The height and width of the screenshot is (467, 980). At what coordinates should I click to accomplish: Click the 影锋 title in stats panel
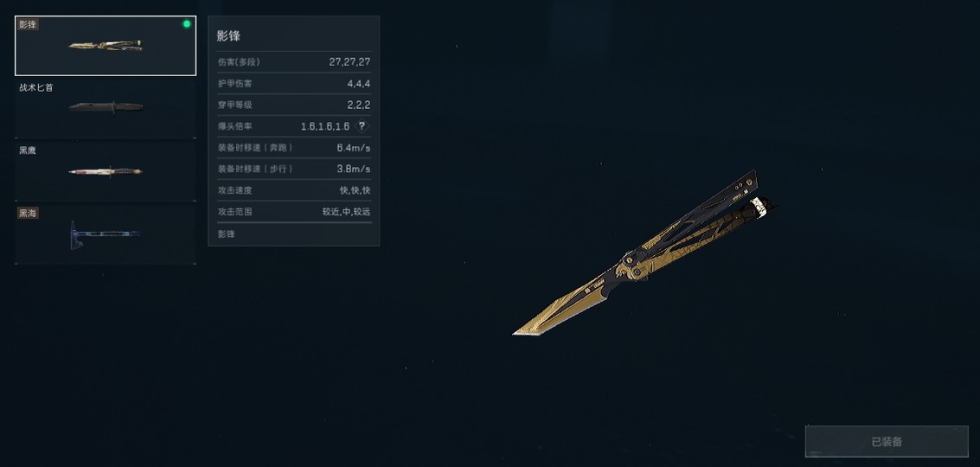click(x=228, y=36)
